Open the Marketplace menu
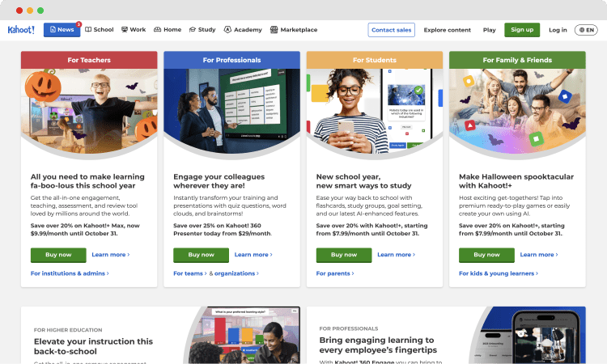607x364 pixels. click(x=294, y=30)
